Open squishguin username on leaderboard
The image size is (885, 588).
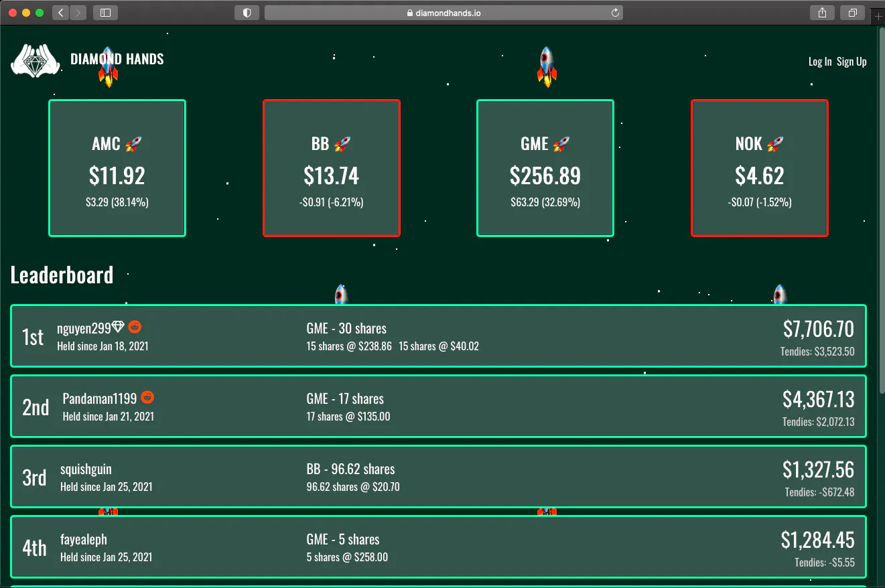click(86, 469)
